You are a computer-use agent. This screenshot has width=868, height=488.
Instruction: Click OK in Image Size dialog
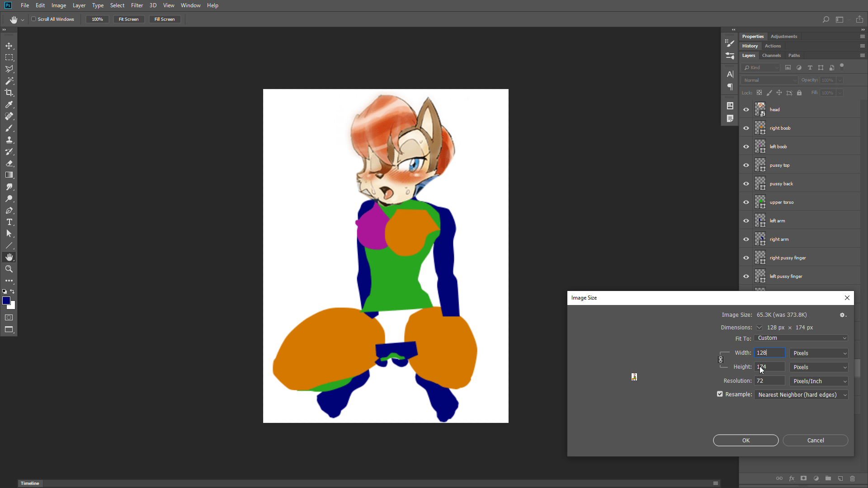click(745, 440)
